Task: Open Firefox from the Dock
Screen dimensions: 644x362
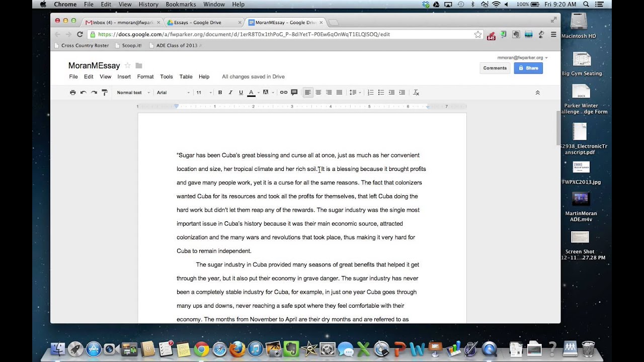Action: point(237,348)
